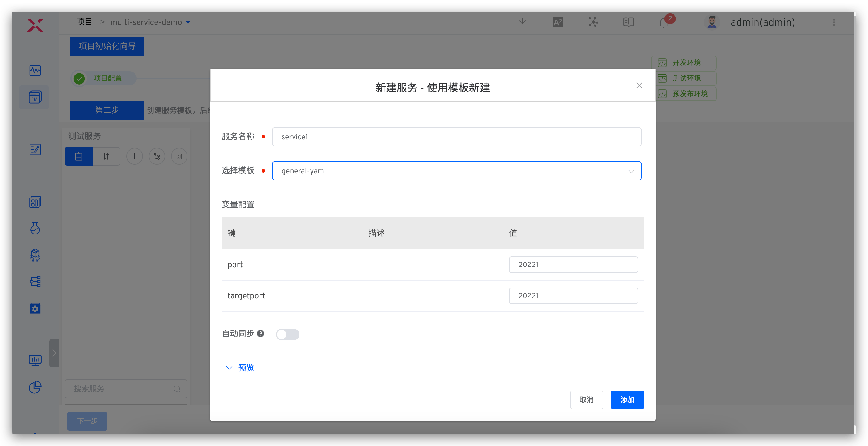This screenshot has height=446, width=868.
Task: Help icon beside the 自动同步 label
Action: [260, 333]
